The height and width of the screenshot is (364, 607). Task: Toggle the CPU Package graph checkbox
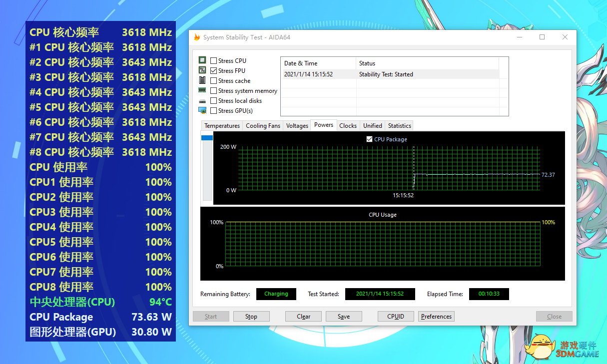point(369,139)
